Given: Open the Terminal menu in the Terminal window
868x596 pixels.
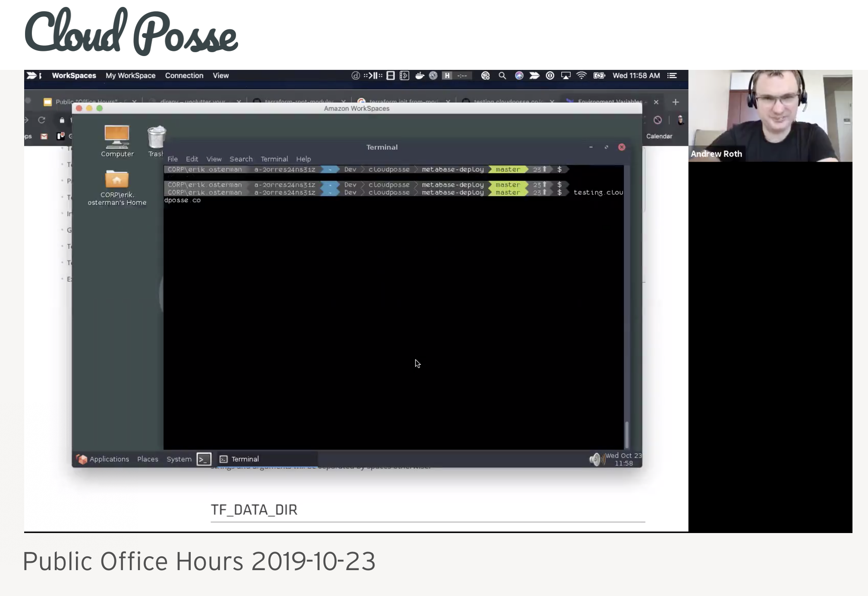Looking at the screenshot, I should 274,159.
